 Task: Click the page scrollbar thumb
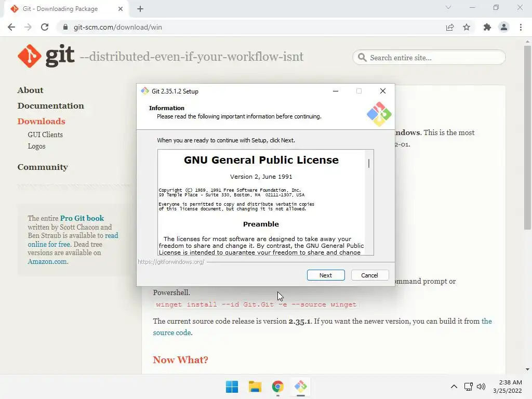[527, 137]
